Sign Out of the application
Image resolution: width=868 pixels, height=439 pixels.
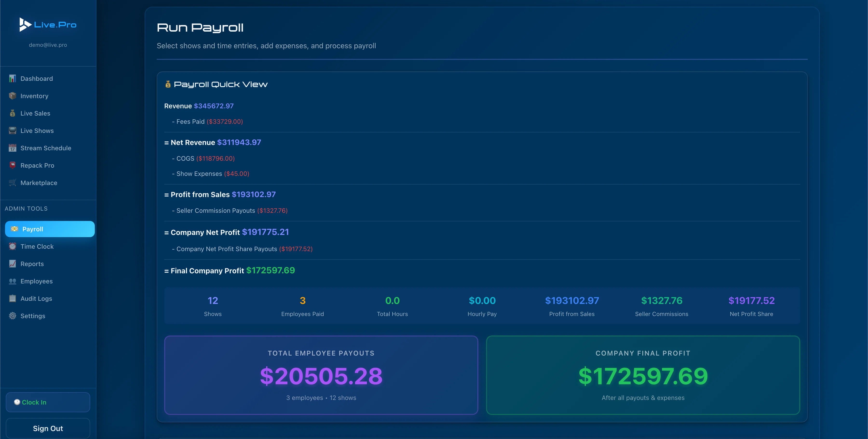[47, 428]
